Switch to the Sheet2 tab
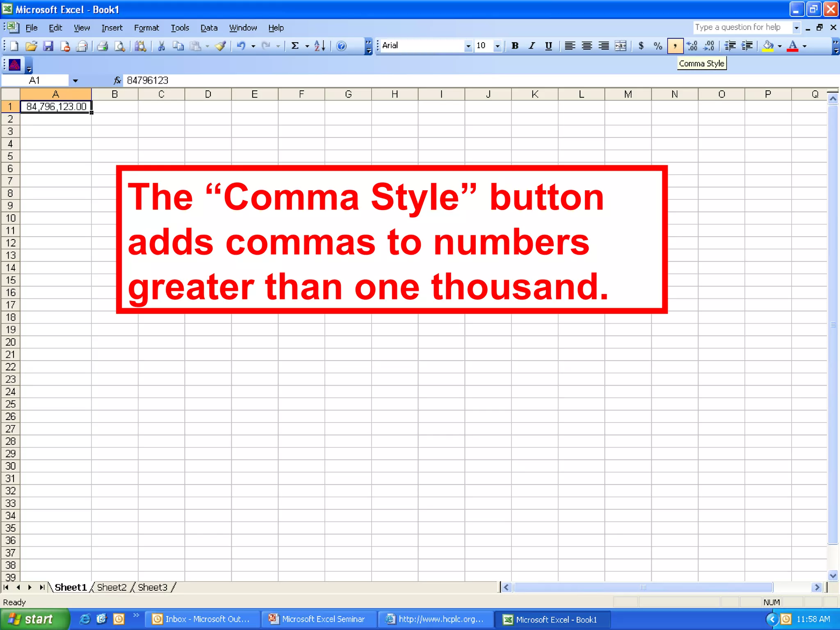The image size is (840, 630). (112, 587)
